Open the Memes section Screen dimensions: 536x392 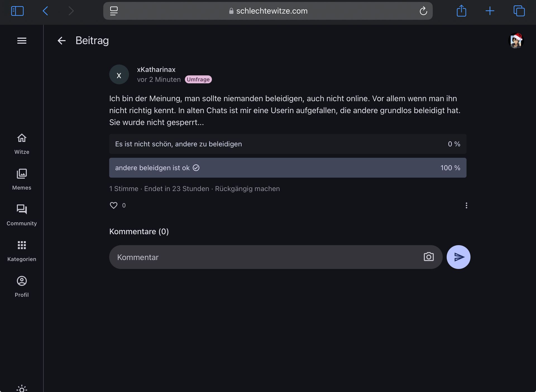[22, 179]
